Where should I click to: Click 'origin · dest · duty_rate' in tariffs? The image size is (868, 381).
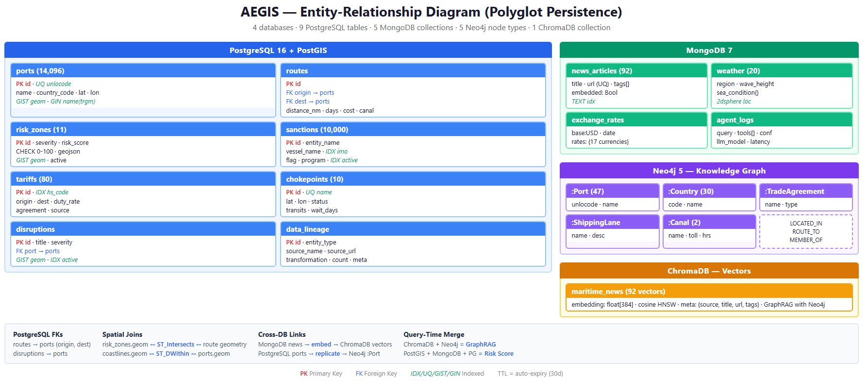(48, 202)
